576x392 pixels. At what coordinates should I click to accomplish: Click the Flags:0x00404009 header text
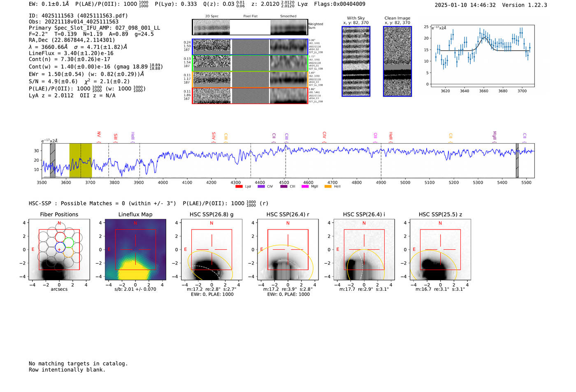(x=339, y=4)
